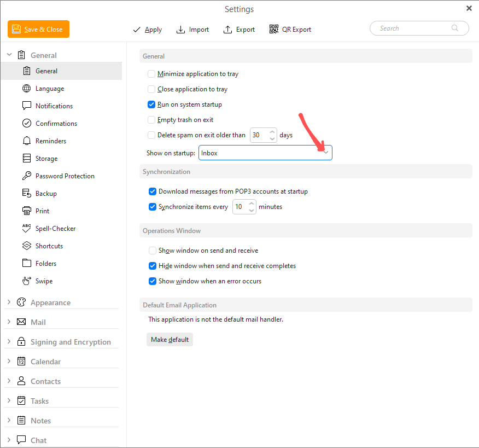
Task: Open Spell-Checker via its ABC icon
Action: click(x=27, y=228)
